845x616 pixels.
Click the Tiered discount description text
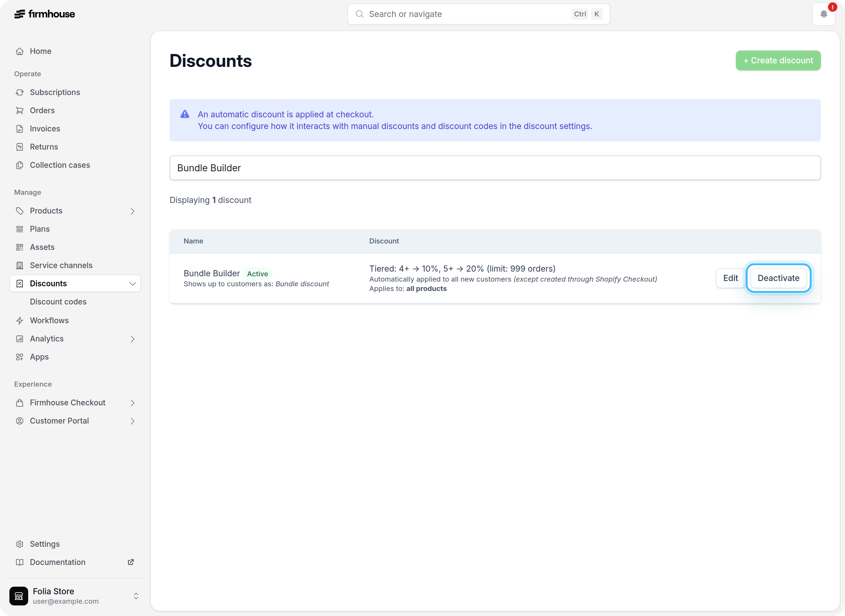tap(462, 269)
